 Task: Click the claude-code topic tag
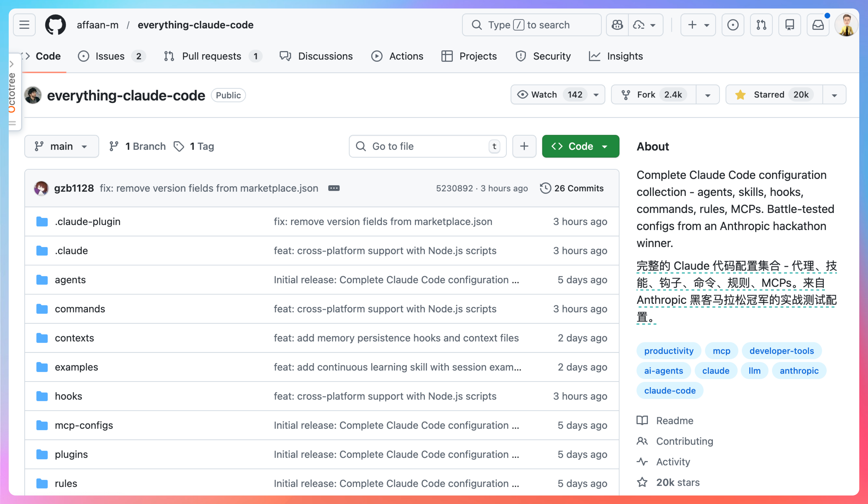pos(670,390)
